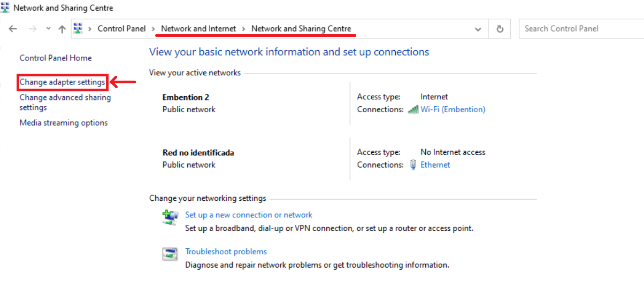644x282 pixels.
Task: Open the Wi-Fi (Embention) connection link
Action: coord(453,109)
